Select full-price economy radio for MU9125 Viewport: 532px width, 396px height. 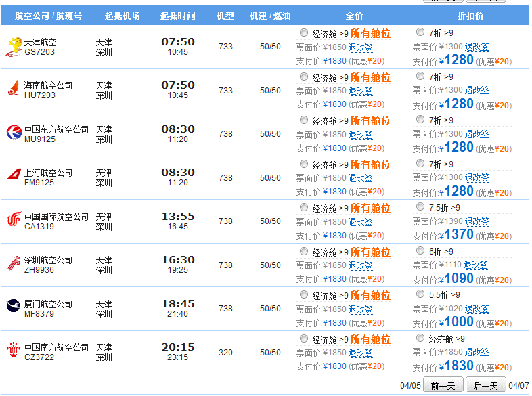pos(304,120)
